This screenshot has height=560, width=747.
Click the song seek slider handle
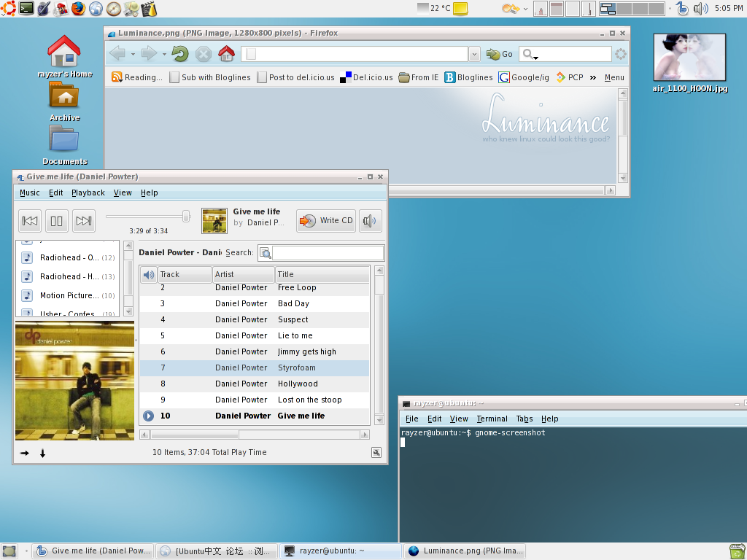pos(186,216)
